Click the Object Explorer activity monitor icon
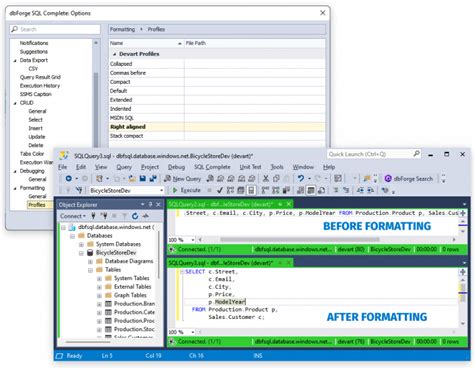The height and width of the screenshot is (370, 474). 146,216
